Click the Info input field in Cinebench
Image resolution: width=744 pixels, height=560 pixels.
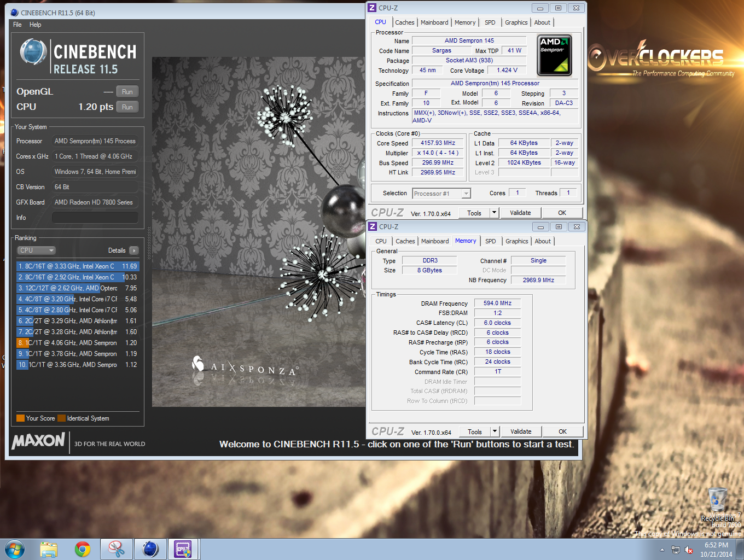click(95, 218)
